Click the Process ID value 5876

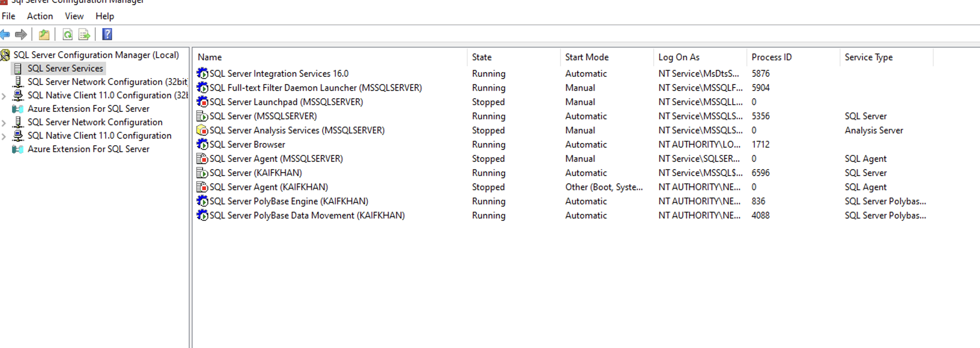pyautogui.click(x=760, y=74)
